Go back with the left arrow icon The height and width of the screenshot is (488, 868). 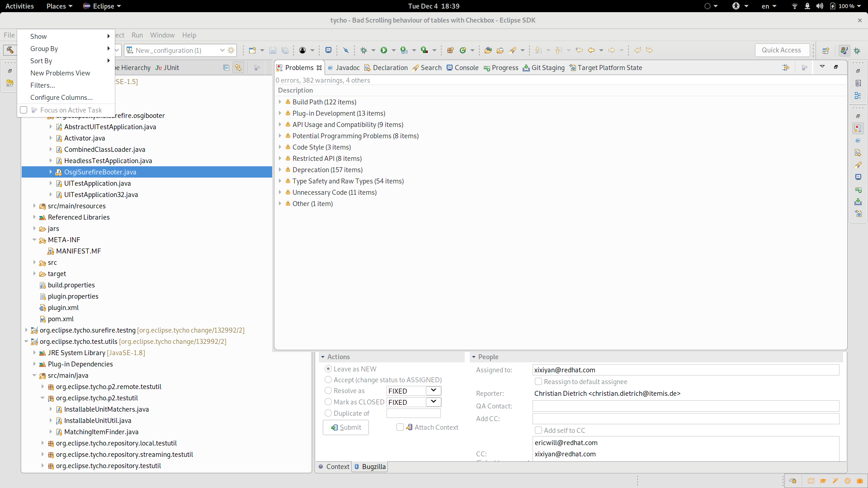click(591, 50)
